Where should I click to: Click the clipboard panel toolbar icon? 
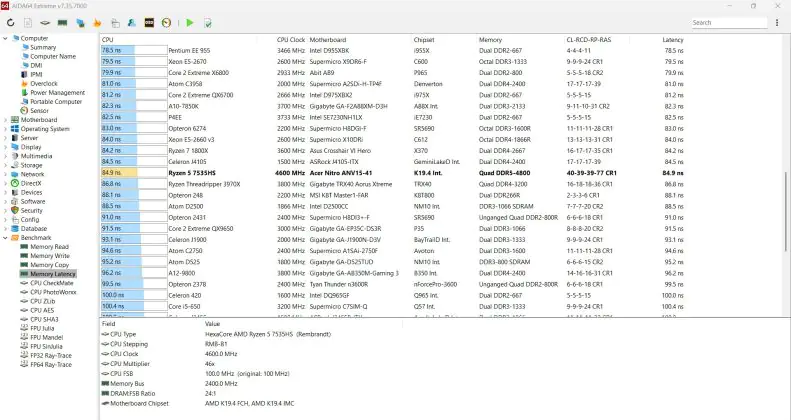point(115,23)
